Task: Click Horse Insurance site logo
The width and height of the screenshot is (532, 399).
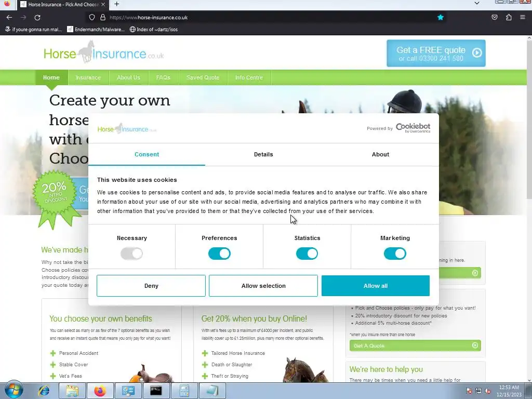Action: click(103, 52)
